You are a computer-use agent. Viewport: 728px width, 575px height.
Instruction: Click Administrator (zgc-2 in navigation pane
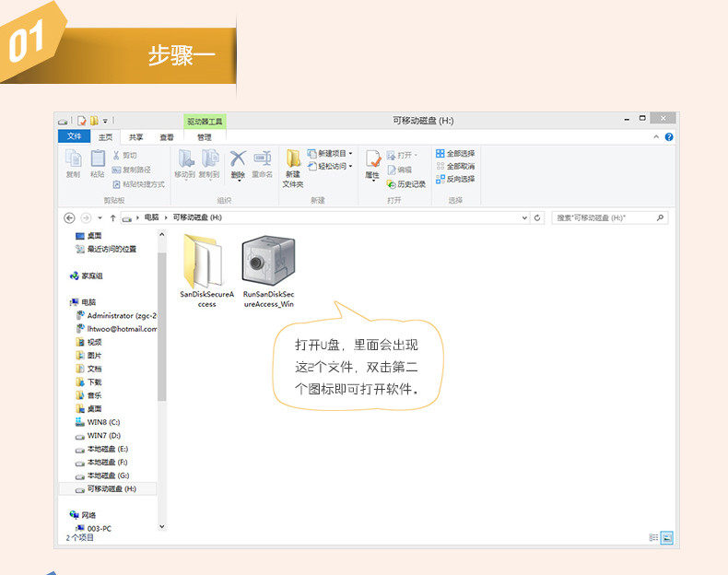click(x=116, y=315)
